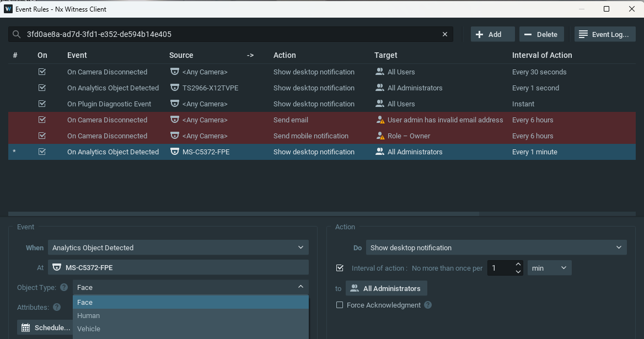
Task: Click Delete rule button
Action: pos(541,35)
